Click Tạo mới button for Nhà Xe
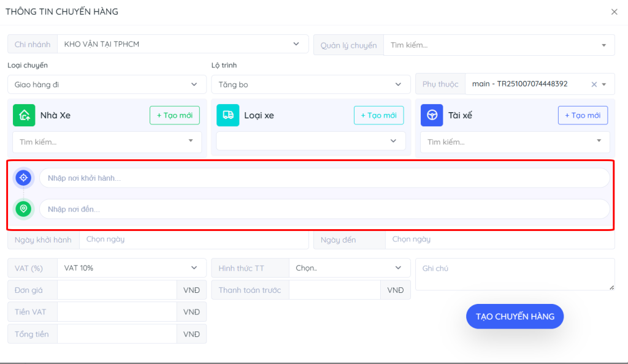 (175, 115)
